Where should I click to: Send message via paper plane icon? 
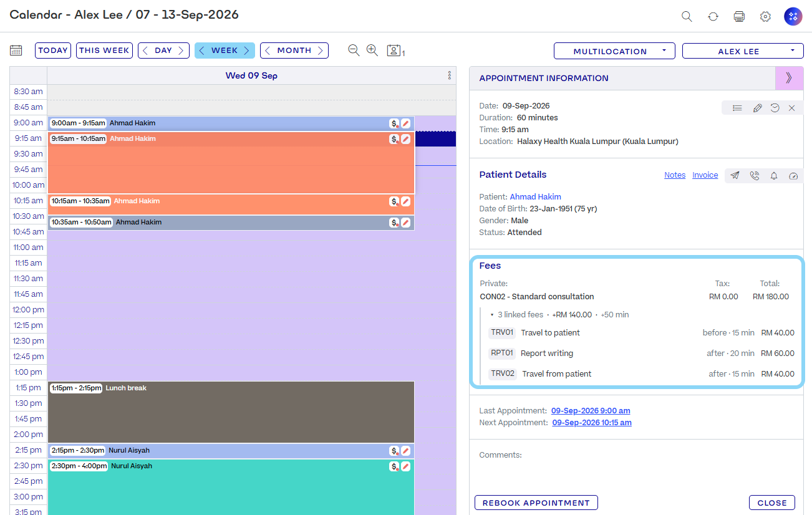(x=735, y=176)
